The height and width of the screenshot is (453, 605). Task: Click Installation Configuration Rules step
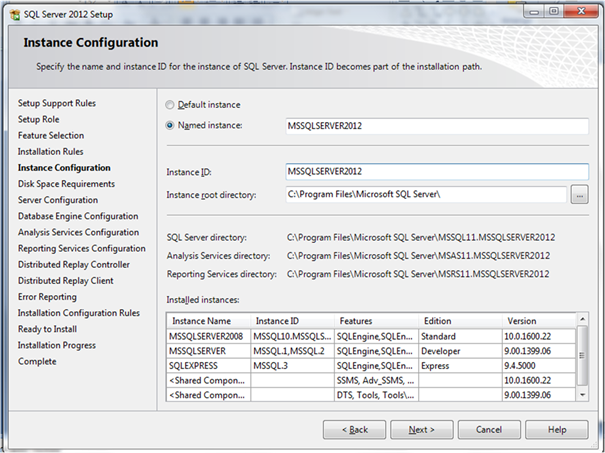(x=79, y=313)
